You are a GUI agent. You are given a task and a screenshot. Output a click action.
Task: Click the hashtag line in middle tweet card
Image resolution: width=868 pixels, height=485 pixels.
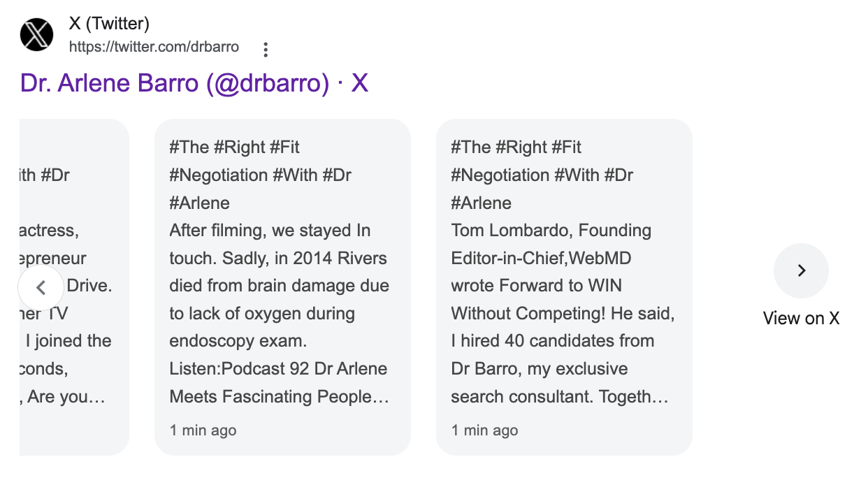pyautogui.click(x=260, y=175)
